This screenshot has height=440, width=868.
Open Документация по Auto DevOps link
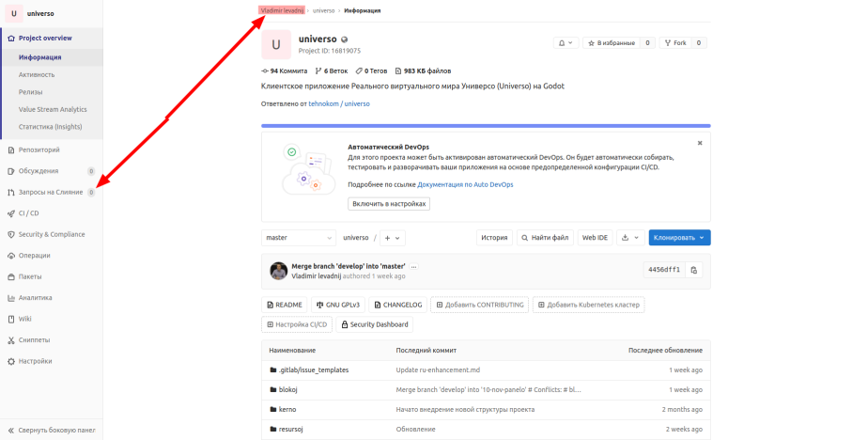click(x=465, y=184)
